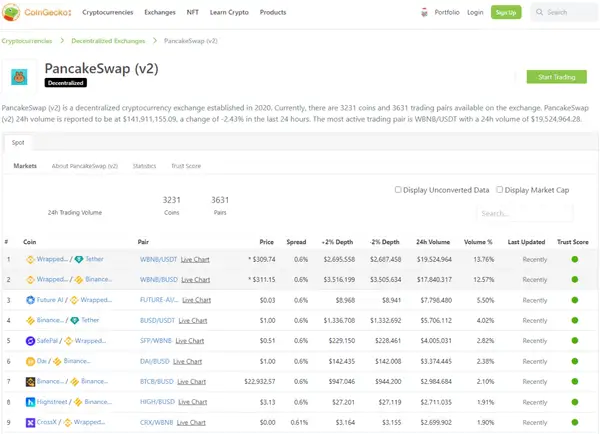The height and width of the screenshot is (434, 600).
Task: Click the Login link
Action: 475,12
